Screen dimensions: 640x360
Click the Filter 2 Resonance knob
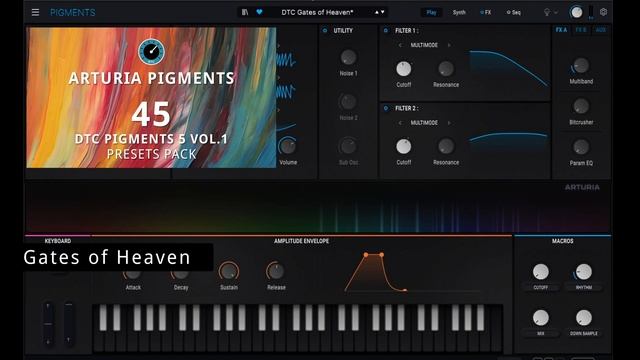tap(446, 146)
